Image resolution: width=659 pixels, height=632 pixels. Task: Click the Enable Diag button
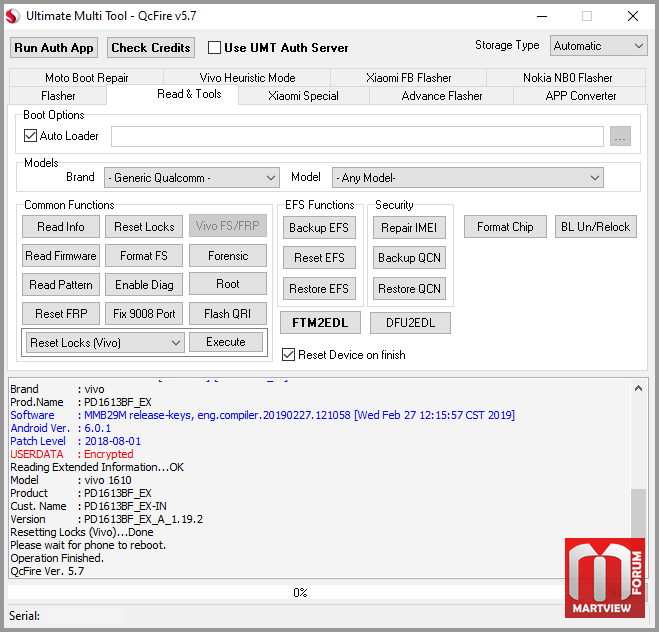[144, 285]
